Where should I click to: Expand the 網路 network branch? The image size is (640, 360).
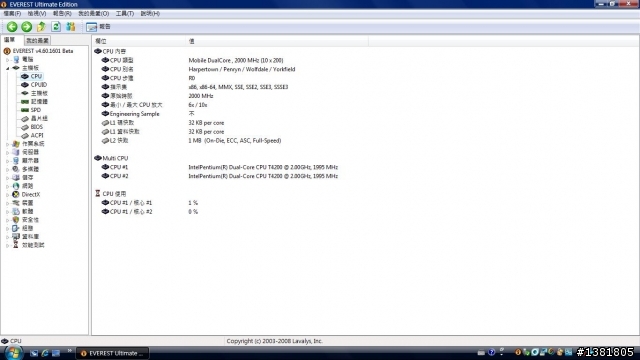pyautogui.click(x=7, y=186)
